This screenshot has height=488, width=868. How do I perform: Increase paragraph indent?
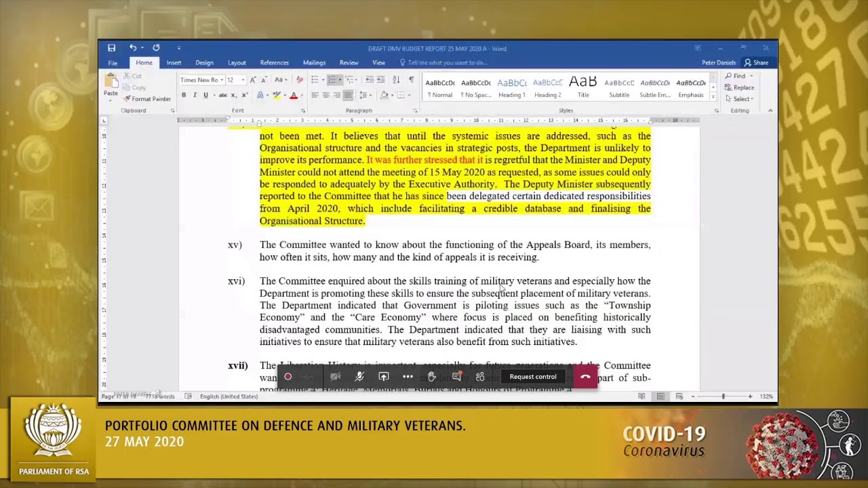pos(380,80)
